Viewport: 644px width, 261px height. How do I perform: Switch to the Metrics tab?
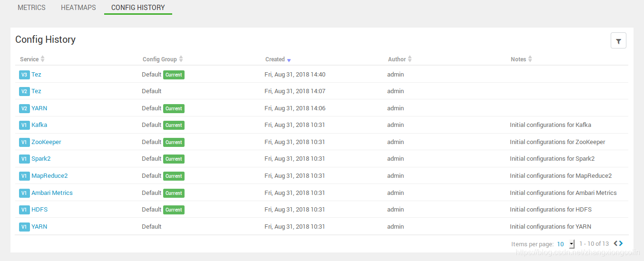31,8
